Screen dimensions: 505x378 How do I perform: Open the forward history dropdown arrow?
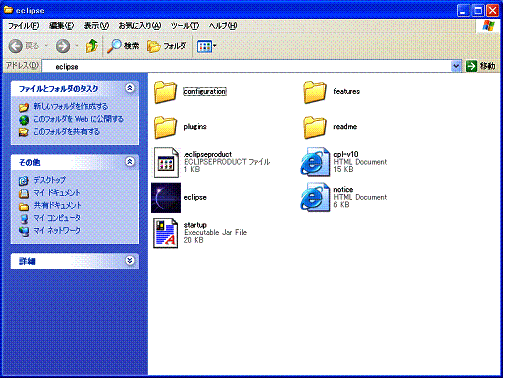pyautogui.click(x=77, y=46)
